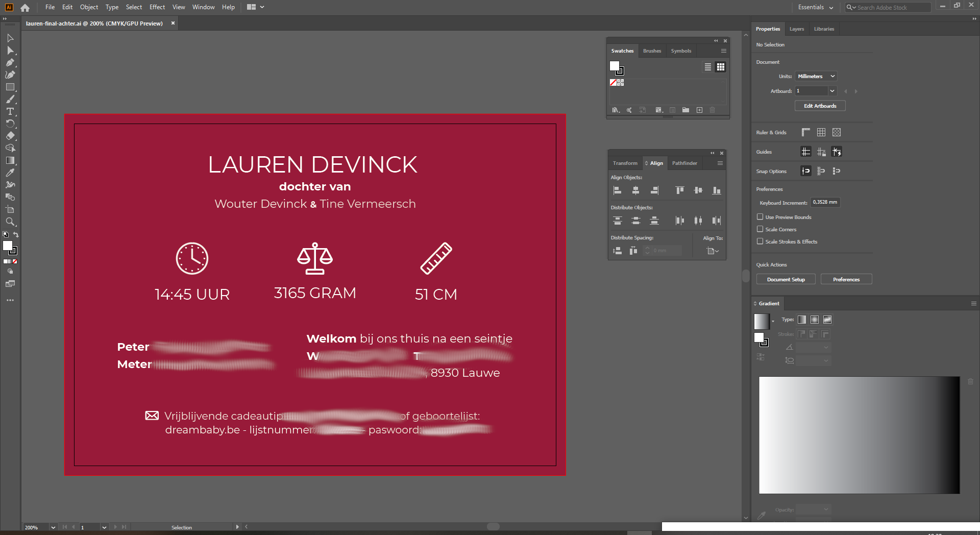Check Scale Strokes & Effects
This screenshot has width=980, height=535.
pos(760,241)
